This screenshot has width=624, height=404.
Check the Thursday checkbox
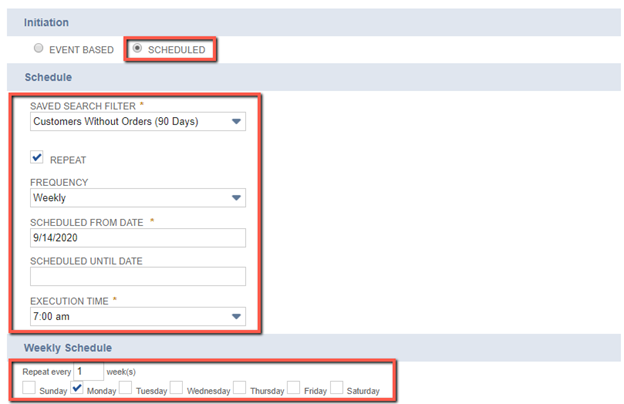coord(240,388)
